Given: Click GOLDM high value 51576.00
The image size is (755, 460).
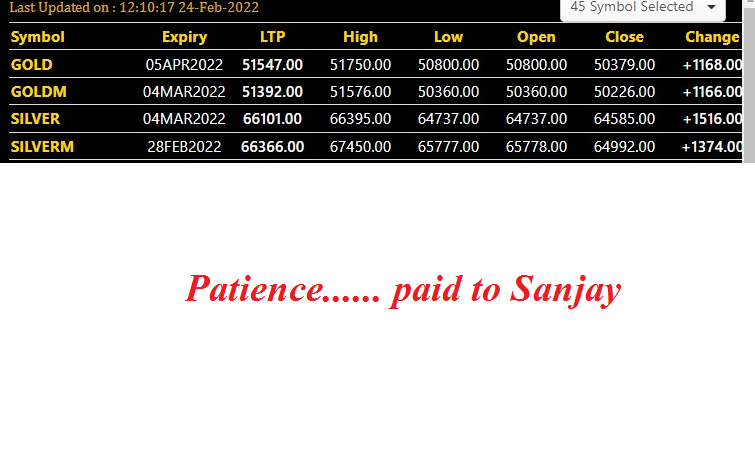Looking at the screenshot, I should pos(360,92).
